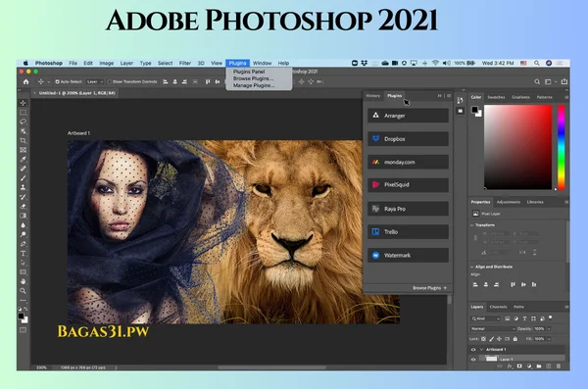Toggle layer filtering on or off
The image size is (588, 389).
click(x=551, y=317)
